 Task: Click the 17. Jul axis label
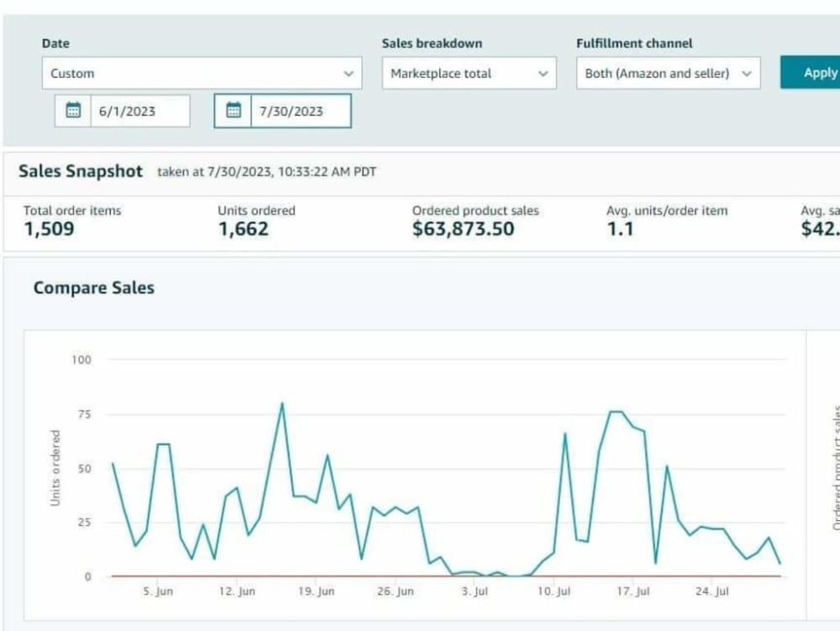(633, 592)
